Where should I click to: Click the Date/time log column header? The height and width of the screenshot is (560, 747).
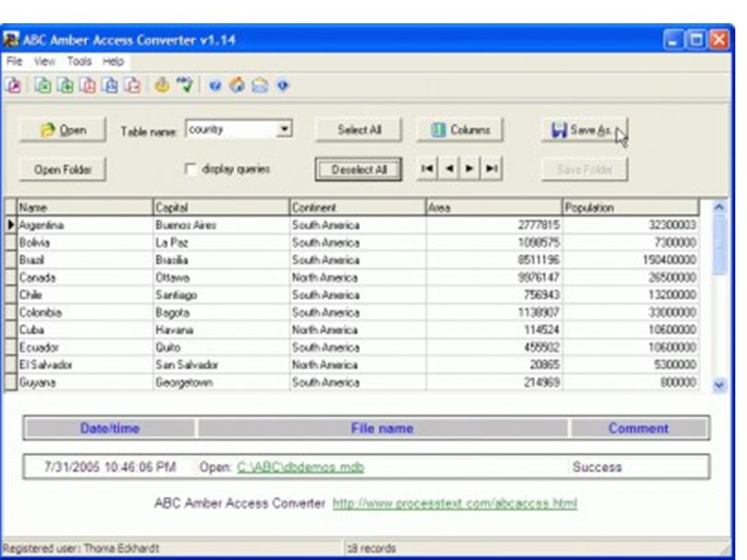pos(110,428)
